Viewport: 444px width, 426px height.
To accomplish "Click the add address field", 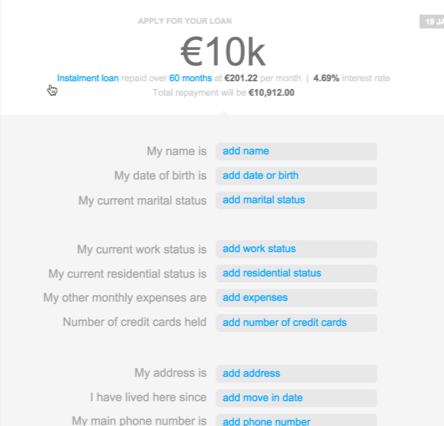I will pyautogui.click(x=296, y=374).
